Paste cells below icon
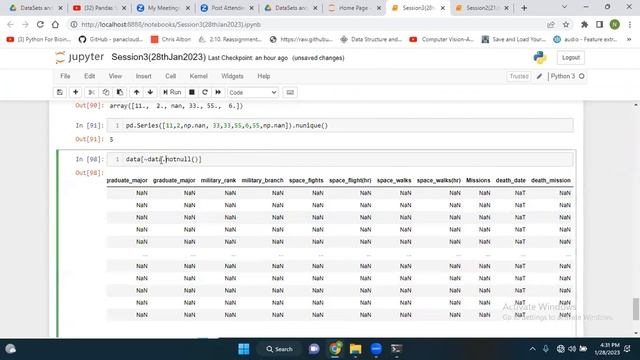 point(120,92)
